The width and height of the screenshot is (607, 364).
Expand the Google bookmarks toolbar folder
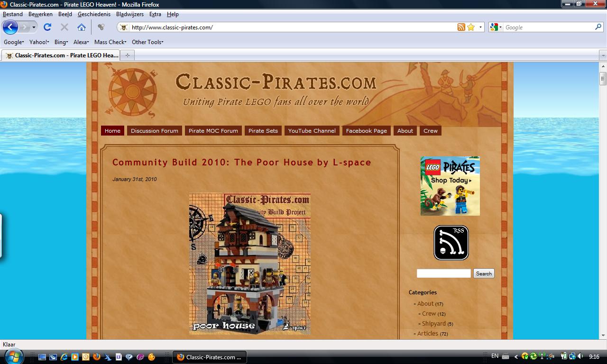click(14, 42)
